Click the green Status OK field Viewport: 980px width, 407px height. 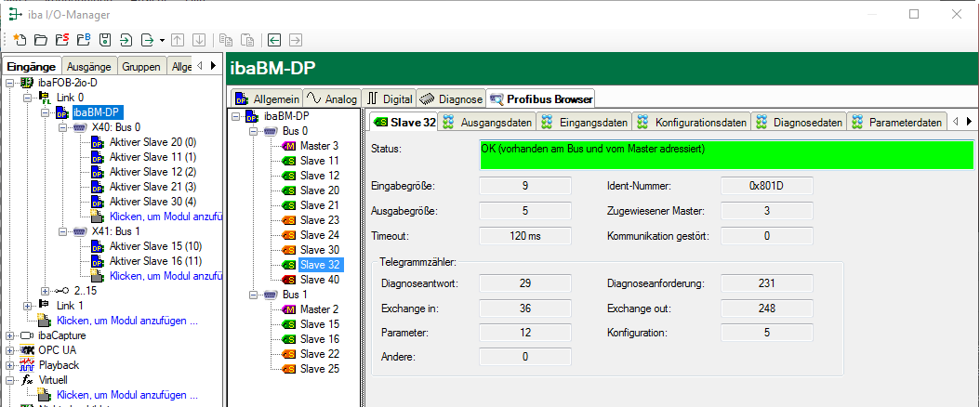pyautogui.click(x=727, y=155)
